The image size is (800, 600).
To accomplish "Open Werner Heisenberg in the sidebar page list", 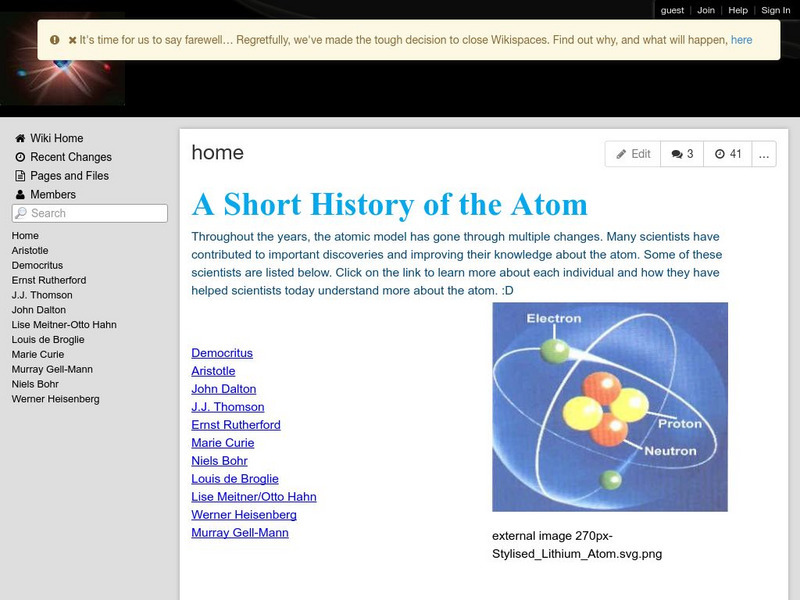I will [56, 399].
